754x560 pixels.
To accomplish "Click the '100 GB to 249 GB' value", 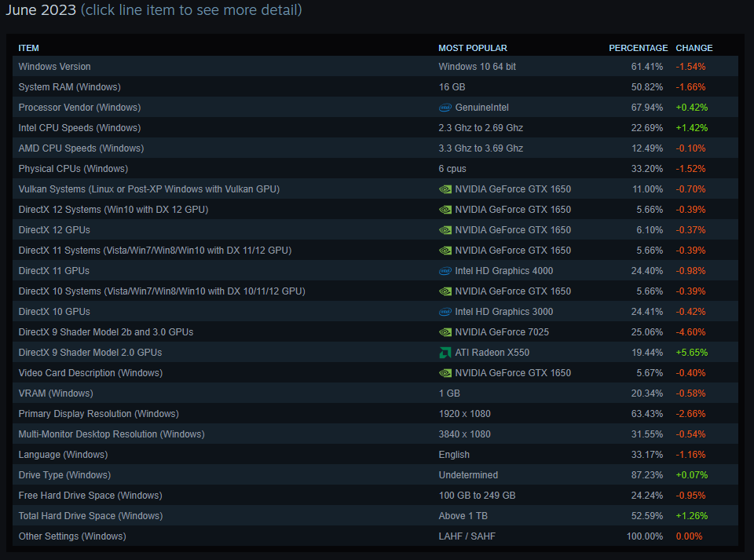I will [477, 496].
